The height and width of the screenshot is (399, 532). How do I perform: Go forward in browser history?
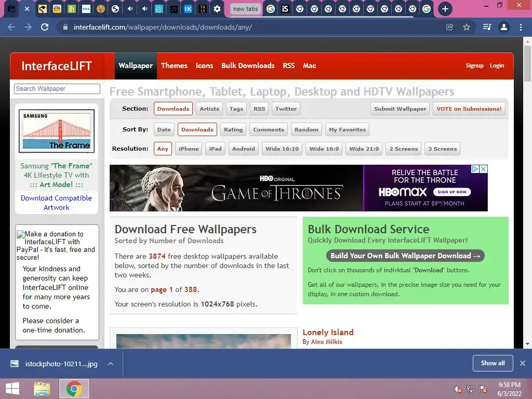(x=28, y=27)
